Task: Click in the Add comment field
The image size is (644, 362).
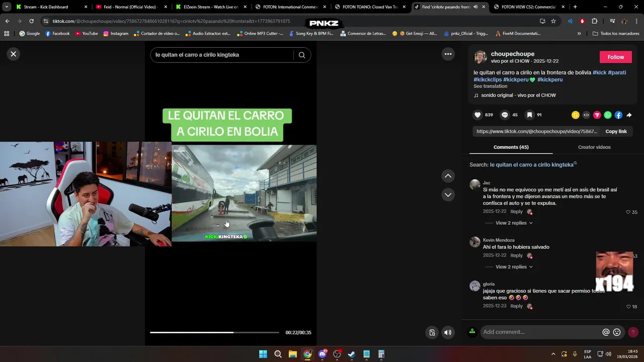Action: 541,332
